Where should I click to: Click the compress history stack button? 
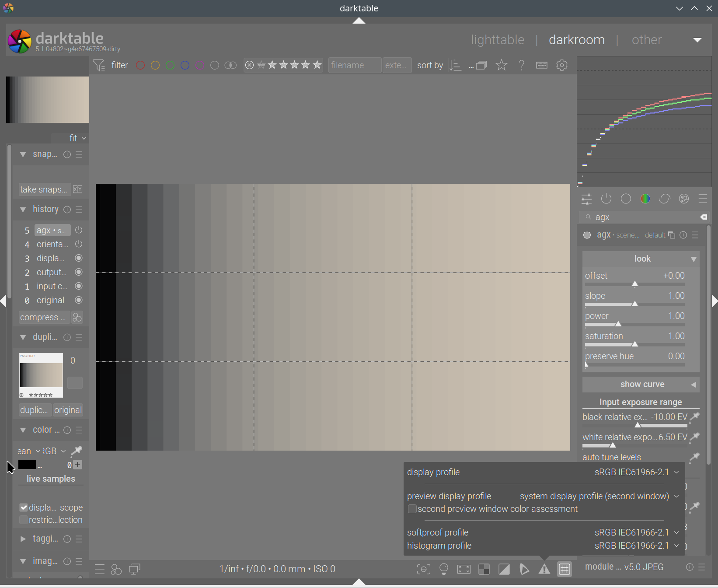pyautogui.click(x=43, y=318)
